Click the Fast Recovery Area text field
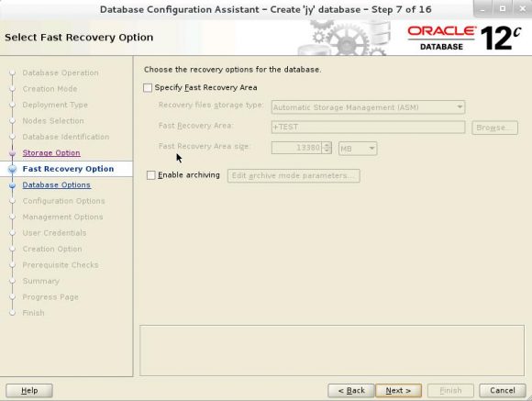This screenshot has width=532, height=401. coord(368,128)
